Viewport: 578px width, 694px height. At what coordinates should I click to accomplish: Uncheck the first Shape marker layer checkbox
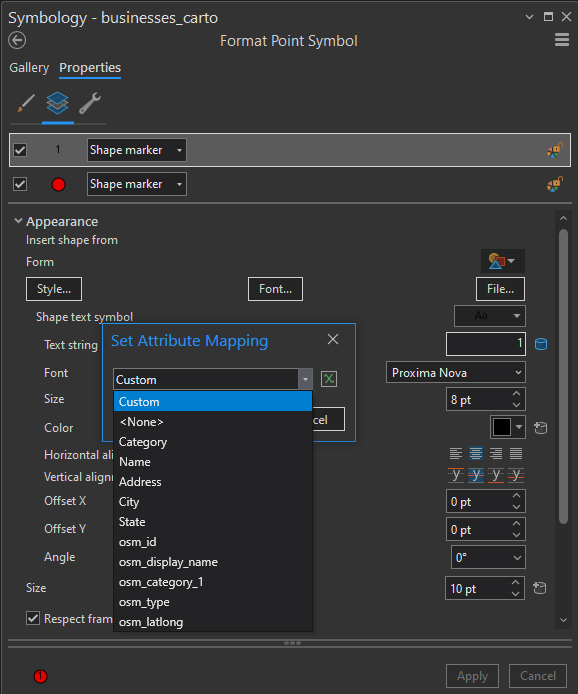[20, 150]
